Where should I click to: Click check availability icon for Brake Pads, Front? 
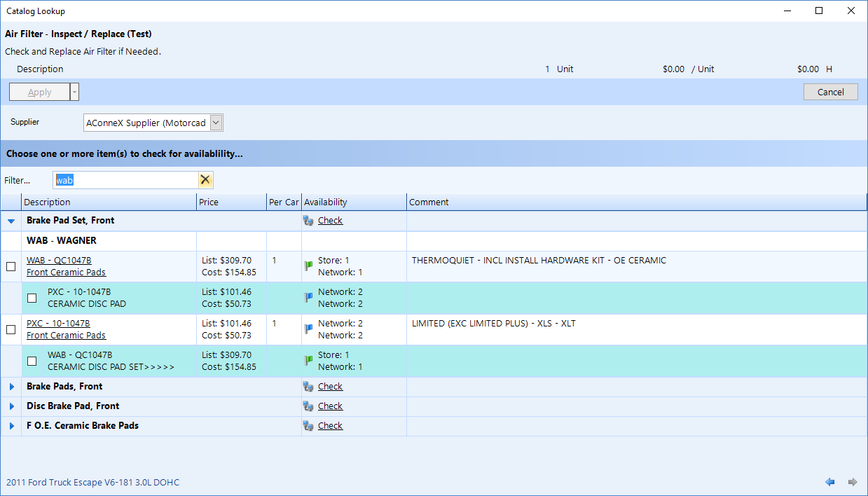pos(308,387)
